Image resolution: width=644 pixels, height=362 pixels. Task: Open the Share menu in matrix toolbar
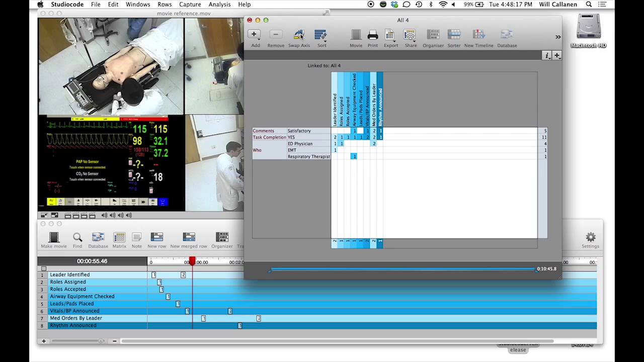coord(411,38)
